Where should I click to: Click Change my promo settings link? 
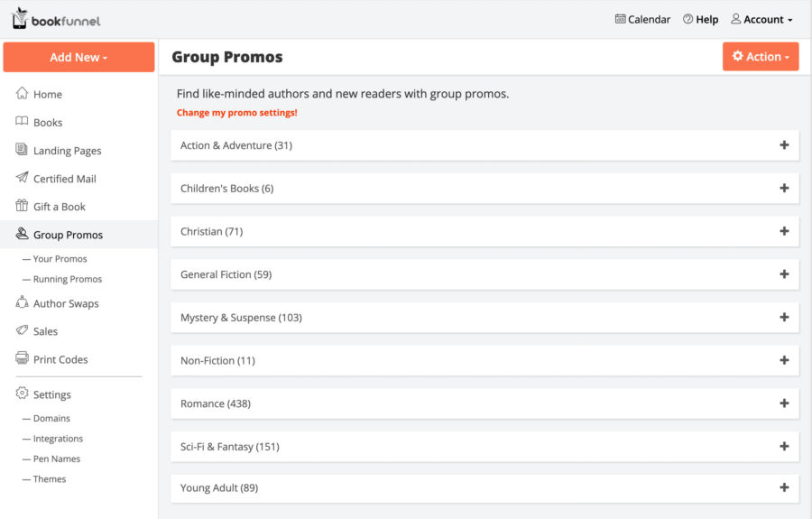[236, 113]
